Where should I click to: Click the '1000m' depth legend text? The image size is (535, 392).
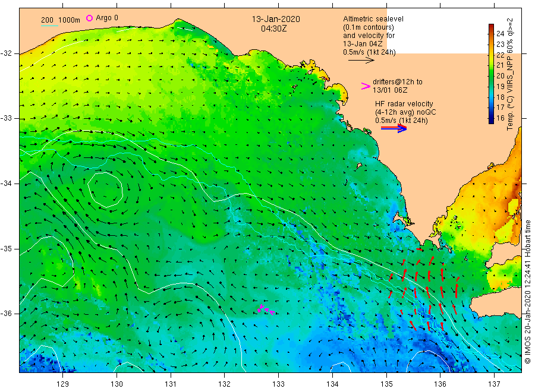coord(70,20)
